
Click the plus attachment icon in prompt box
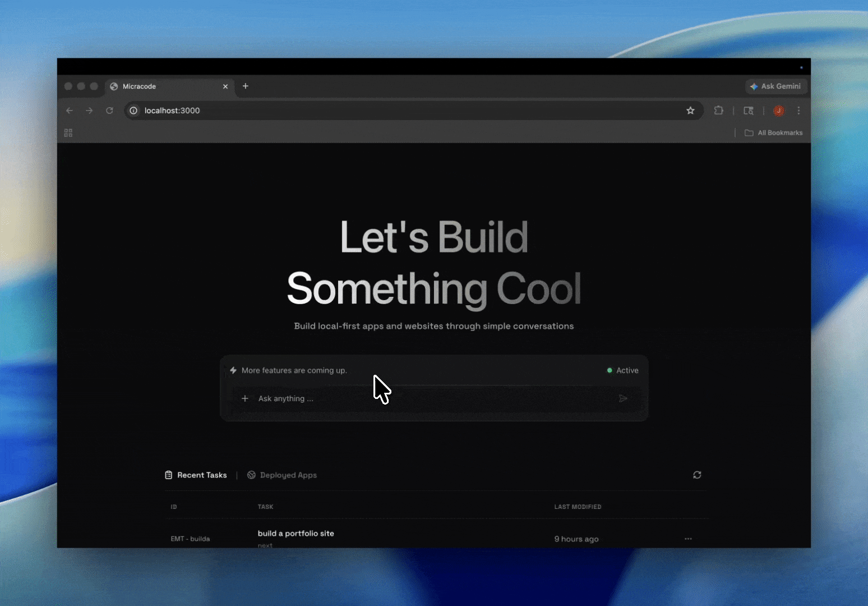[244, 398]
